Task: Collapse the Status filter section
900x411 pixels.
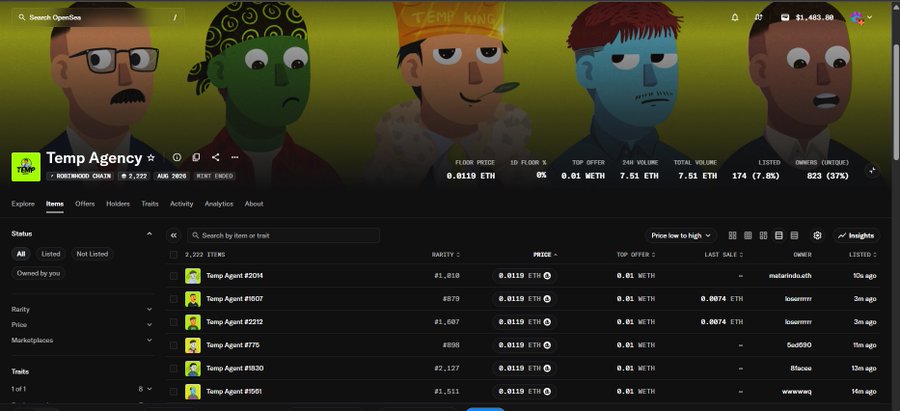Action: point(149,234)
